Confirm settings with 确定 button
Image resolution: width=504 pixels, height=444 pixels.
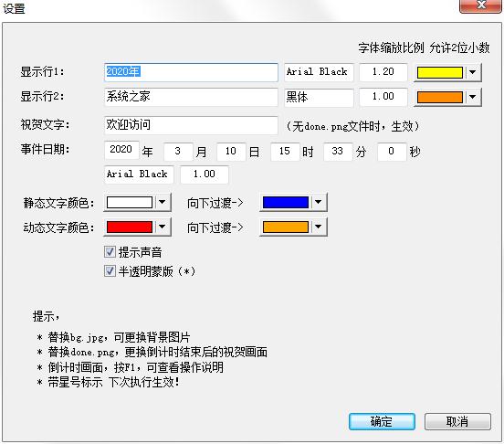point(382,421)
